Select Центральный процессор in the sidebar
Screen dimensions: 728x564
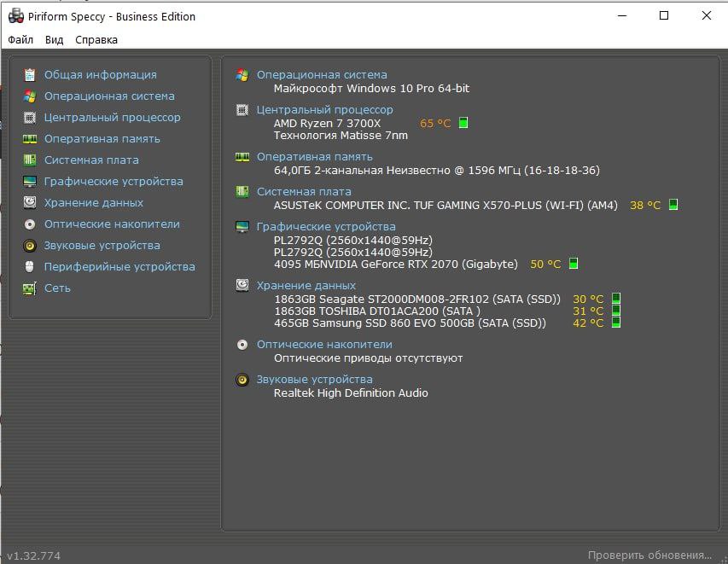[113, 118]
